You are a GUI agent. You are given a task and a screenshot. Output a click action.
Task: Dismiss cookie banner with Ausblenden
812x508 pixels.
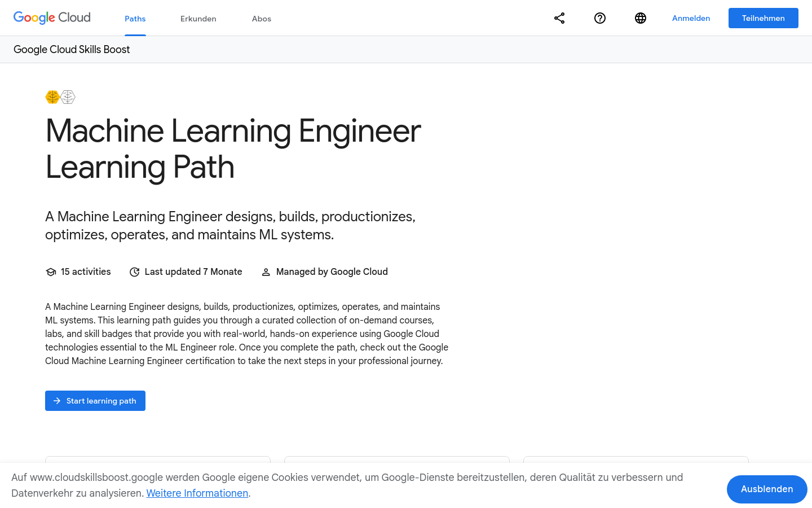click(767, 489)
